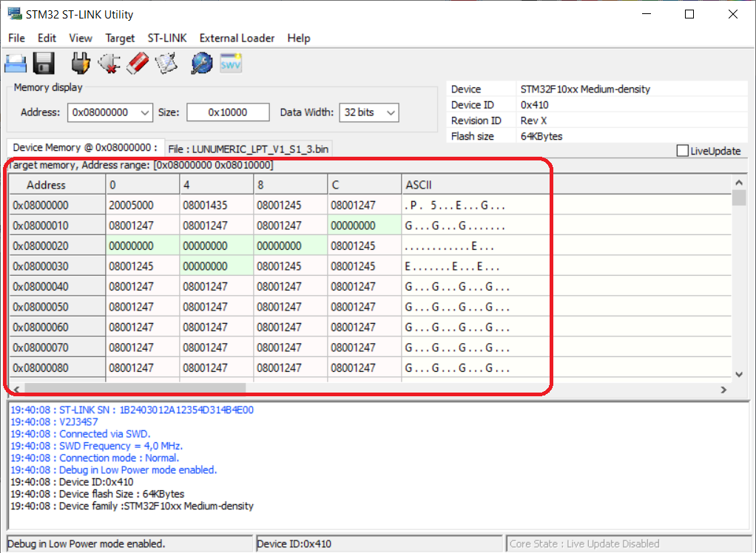The image size is (756, 553).
Task: Enable the LiveUpdate checkbox
Action: [x=682, y=151]
